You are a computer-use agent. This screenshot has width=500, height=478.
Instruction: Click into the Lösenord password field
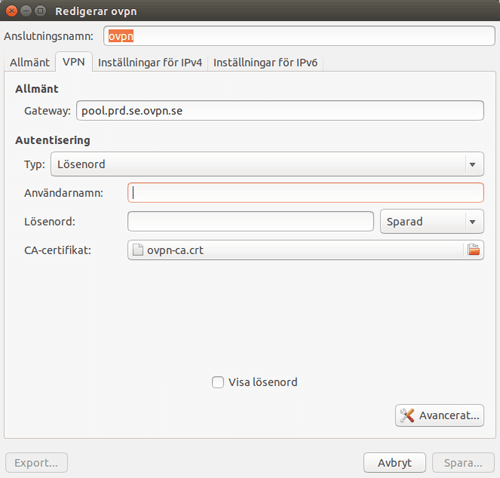250,221
